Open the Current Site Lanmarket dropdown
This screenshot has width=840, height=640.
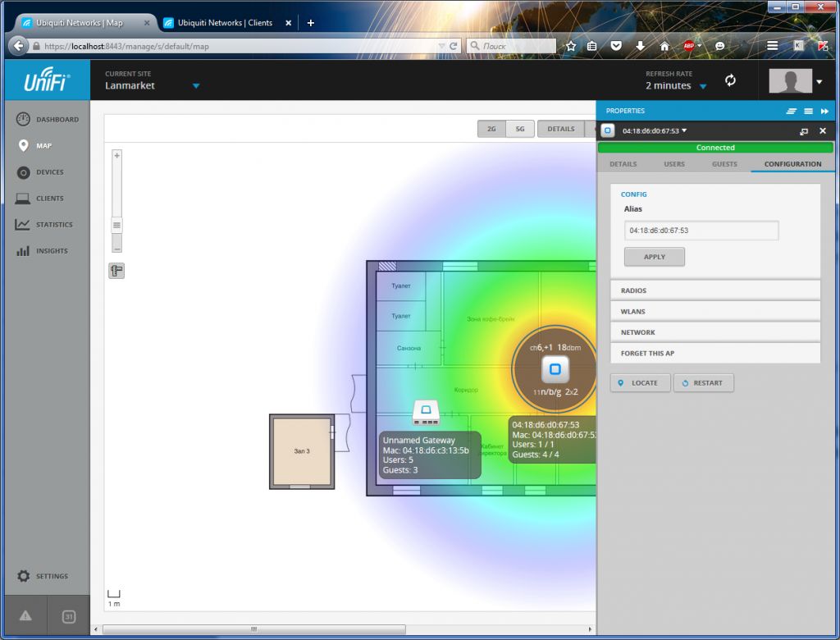pos(195,86)
